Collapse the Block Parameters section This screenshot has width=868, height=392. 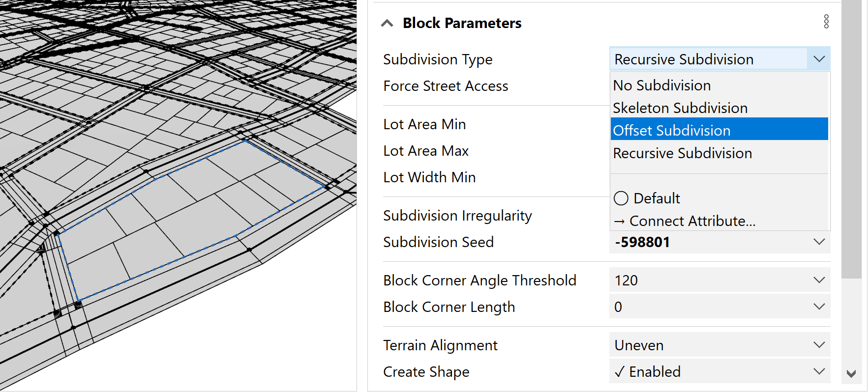coord(387,23)
